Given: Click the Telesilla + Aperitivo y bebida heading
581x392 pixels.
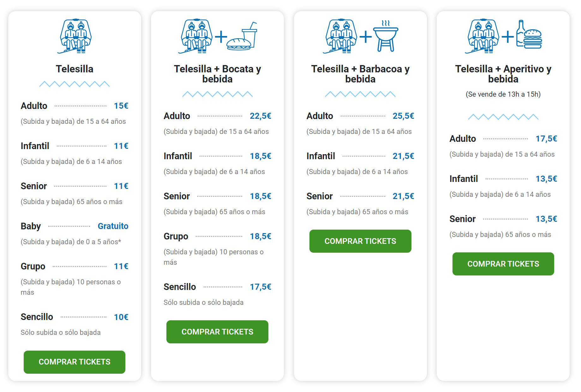Looking at the screenshot, I should (503, 74).
